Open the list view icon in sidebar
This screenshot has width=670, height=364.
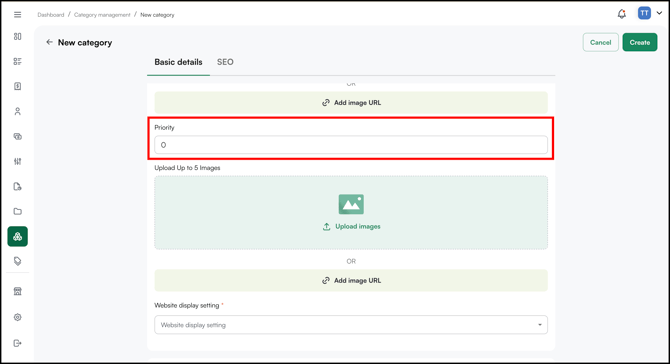18,62
